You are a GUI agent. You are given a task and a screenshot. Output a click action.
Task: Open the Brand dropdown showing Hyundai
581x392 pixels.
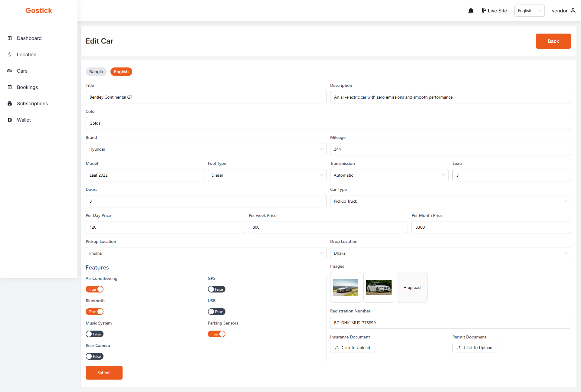pos(206,149)
